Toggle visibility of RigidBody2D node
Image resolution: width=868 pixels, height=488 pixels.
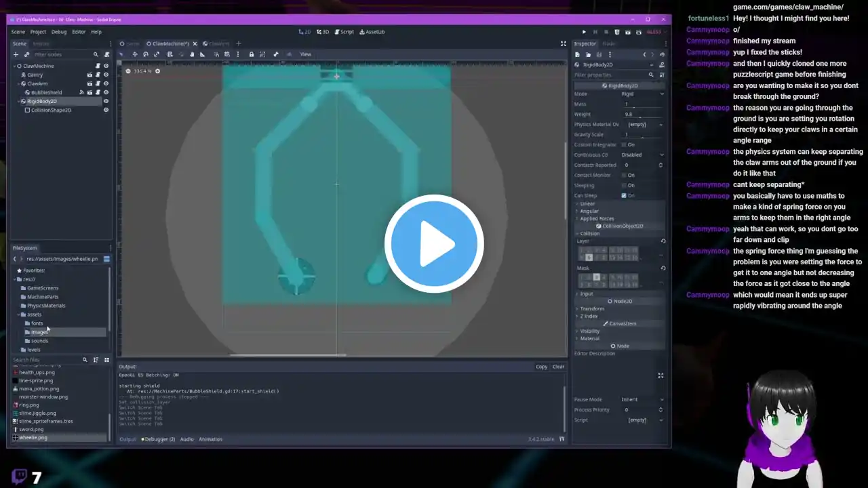[x=106, y=101]
